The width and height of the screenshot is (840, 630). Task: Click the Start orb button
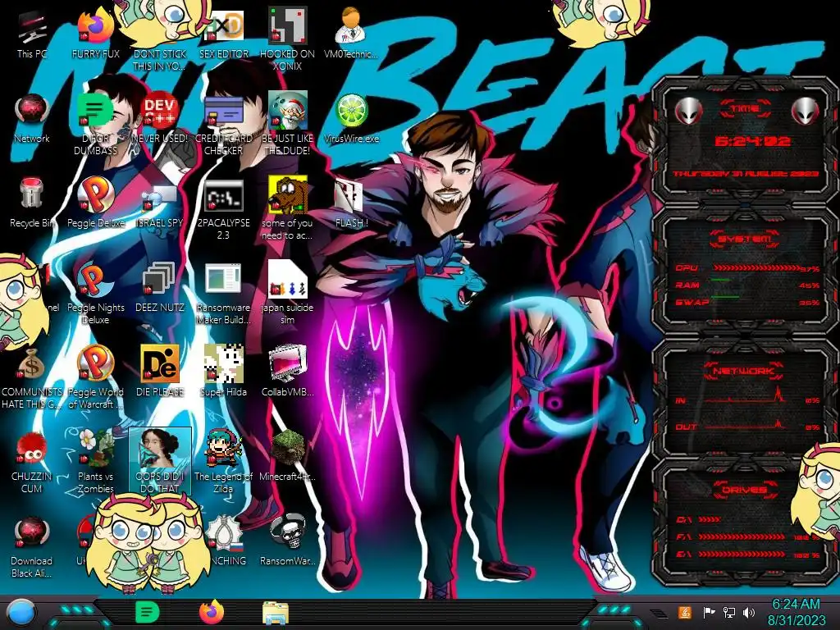point(21,613)
